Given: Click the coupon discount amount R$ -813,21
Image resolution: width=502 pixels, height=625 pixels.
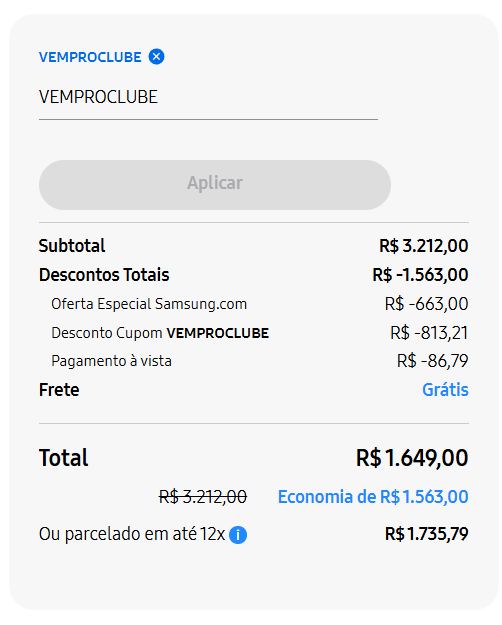Looking at the screenshot, I should click(x=429, y=333).
